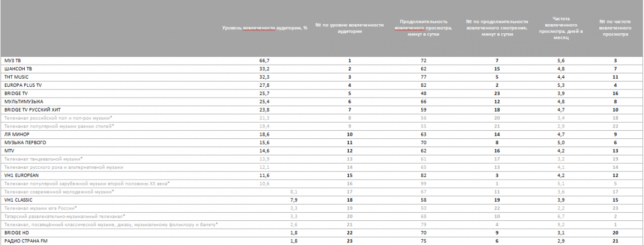The image size is (644, 245).
Task: Click the ЛЯ МИНОР channel label
Action: coord(16,134)
